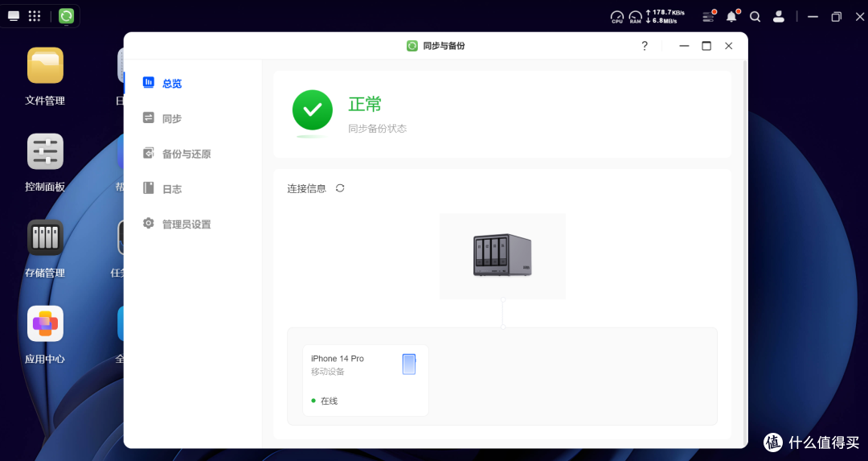Click the iPhone device icon on card
The image size is (868, 461).
click(408, 364)
